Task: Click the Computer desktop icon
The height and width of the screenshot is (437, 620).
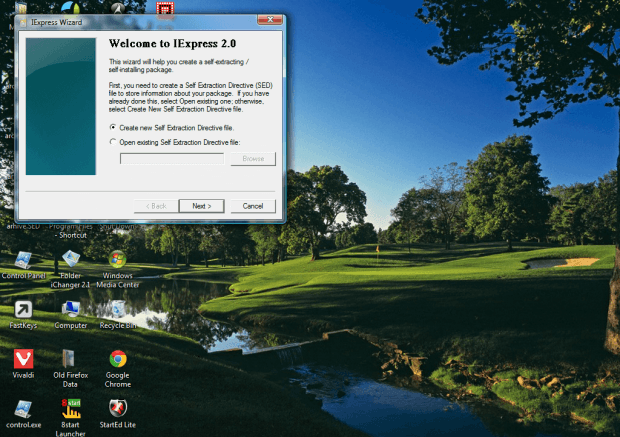Action: click(70, 310)
